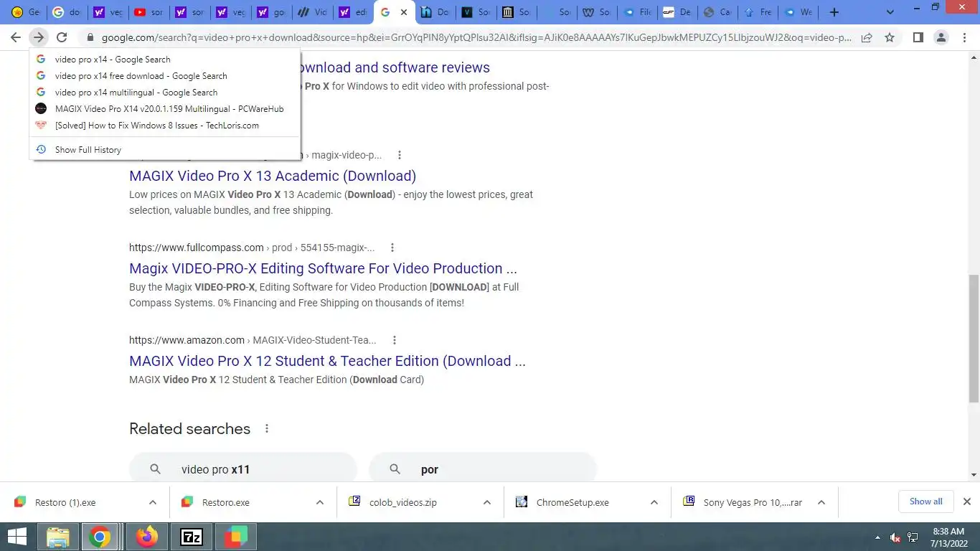Open the Chrome three-dot menu
The image size is (980, 551).
[x=965, y=37]
